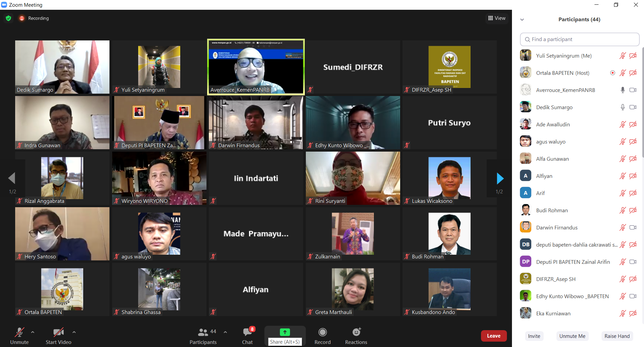The height and width of the screenshot is (347, 644).
Task: Open the Chat panel with 8 unread messages
Action: tap(248, 336)
